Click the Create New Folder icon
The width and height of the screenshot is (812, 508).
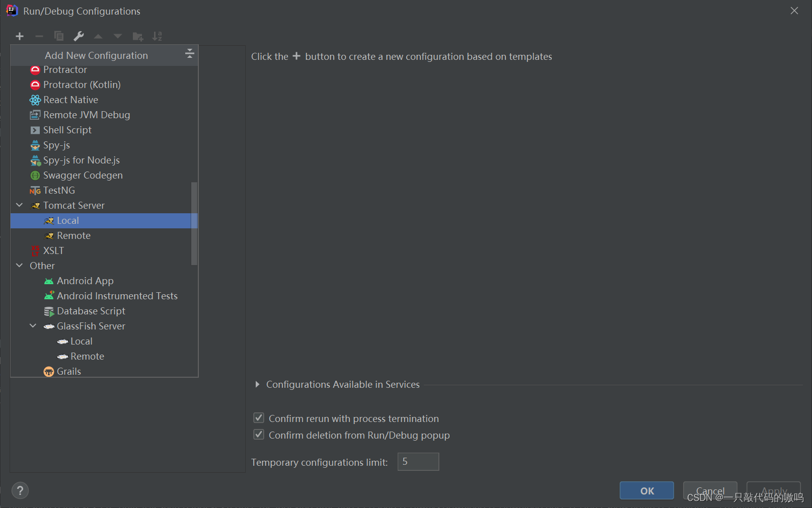(137, 36)
